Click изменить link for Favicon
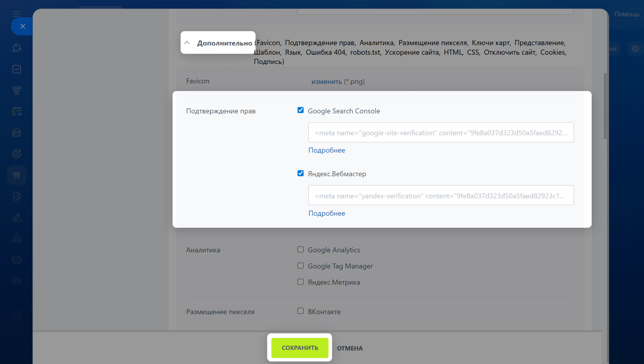644x364 pixels. tap(326, 81)
